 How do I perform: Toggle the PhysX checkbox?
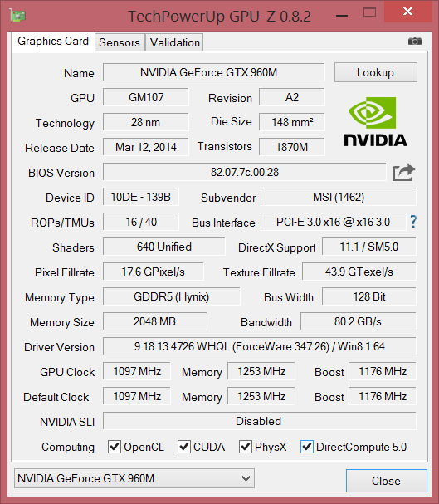(246, 447)
